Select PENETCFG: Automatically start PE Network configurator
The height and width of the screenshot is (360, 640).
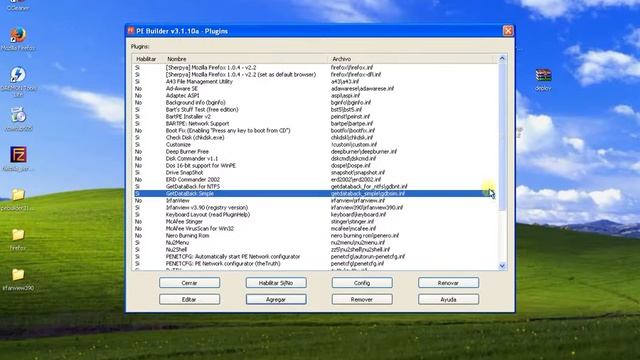(316, 256)
